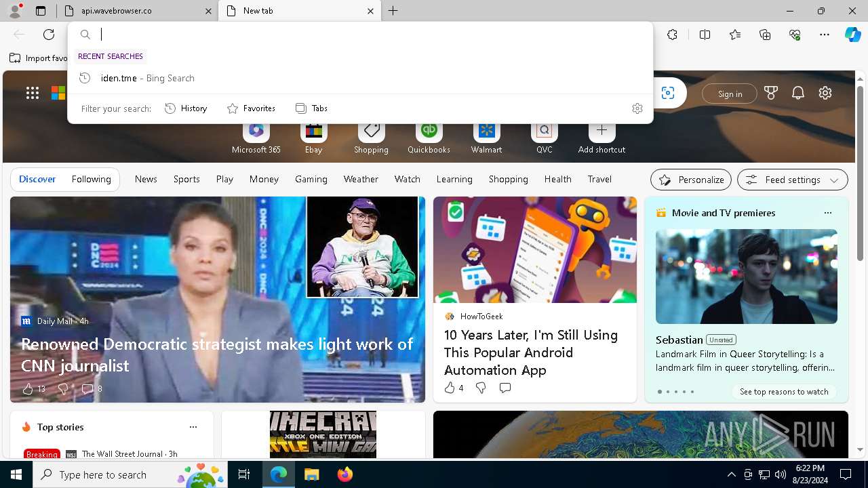
Task: Click the Personalize button
Action: pos(691,180)
